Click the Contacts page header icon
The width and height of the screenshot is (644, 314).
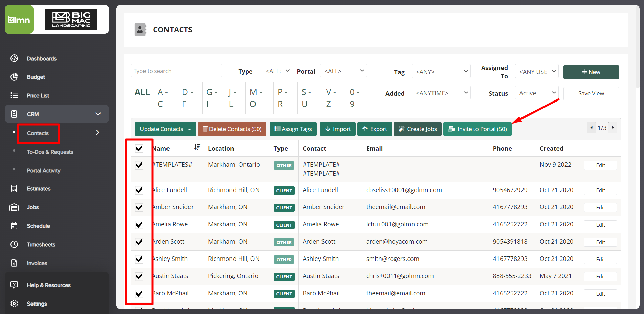point(140,30)
